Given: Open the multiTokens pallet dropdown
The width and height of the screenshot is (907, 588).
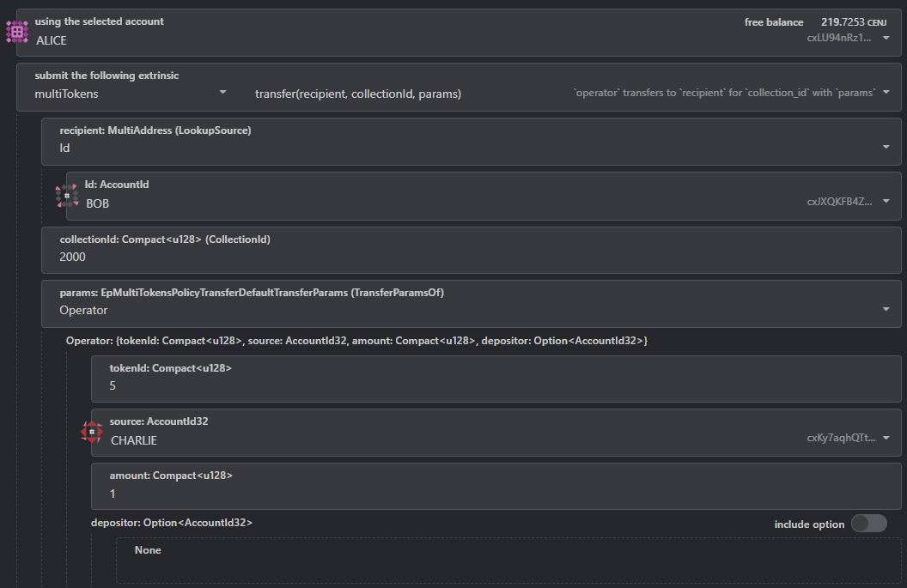Looking at the screenshot, I should (x=222, y=93).
